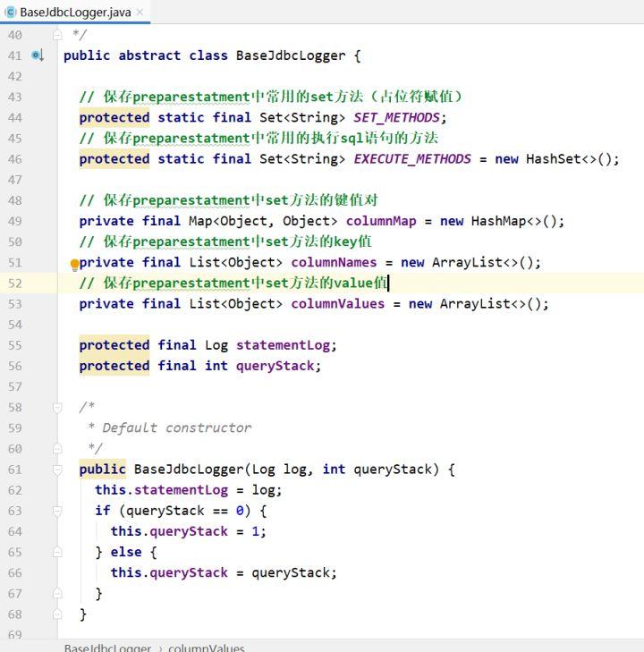Click the columnMap field name on line 49

[x=382, y=221]
